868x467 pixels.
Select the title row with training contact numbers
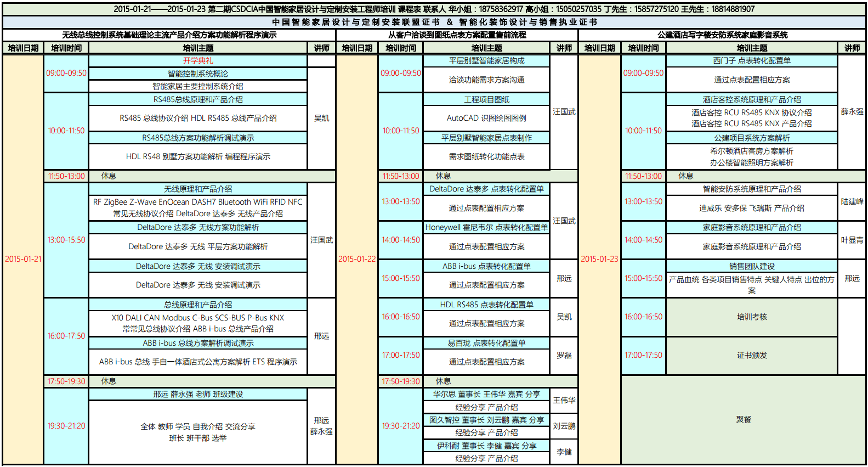pos(434,9)
